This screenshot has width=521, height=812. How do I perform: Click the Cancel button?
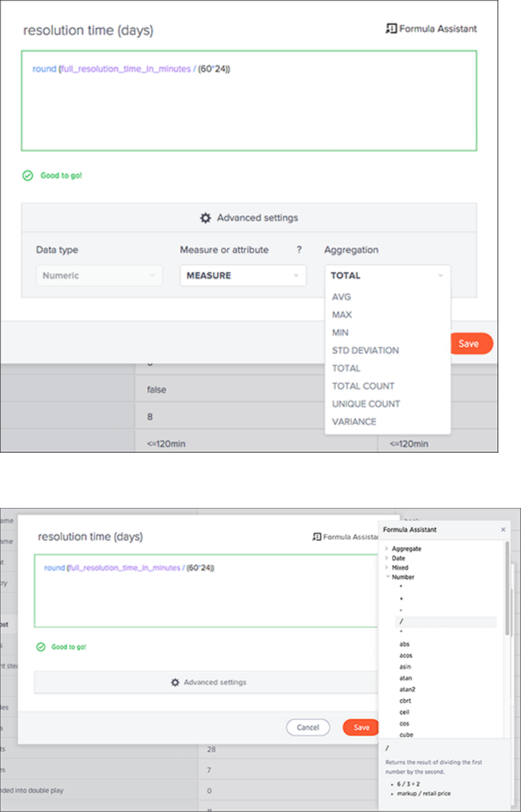point(308,728)
